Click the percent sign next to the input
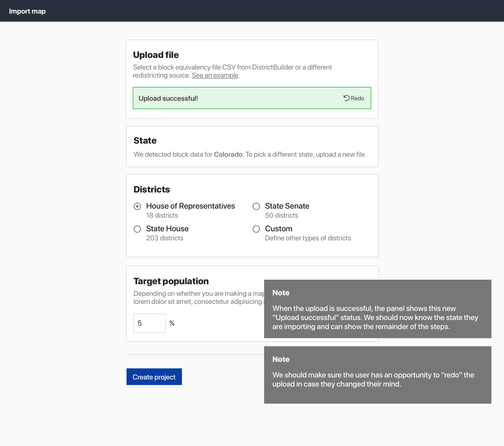Screen dimensions: 504x446 pyautogui.click(x=172, y=323)
